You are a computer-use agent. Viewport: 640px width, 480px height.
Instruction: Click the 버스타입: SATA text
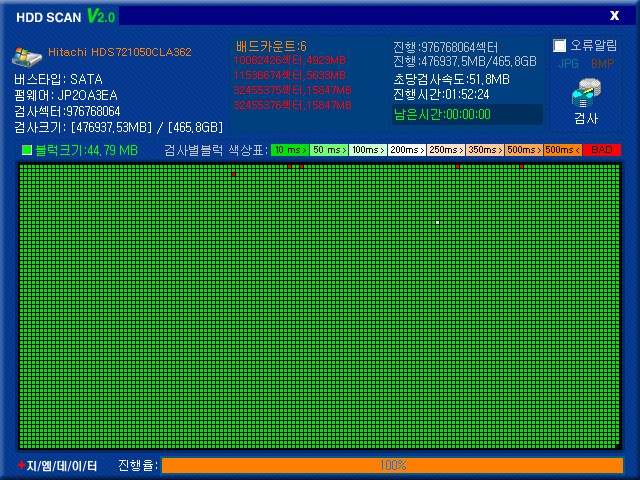pos(58,79)
